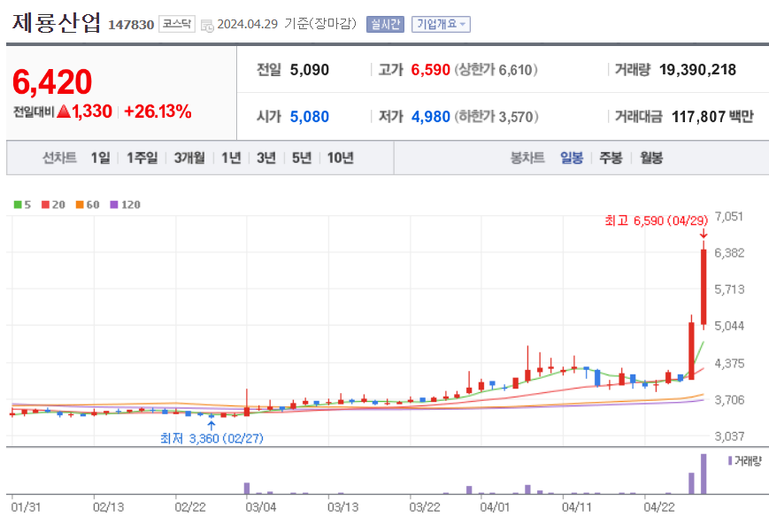The image size is (769, 532).
Task: Click the 04/22 date axis label
Action: 658,507
